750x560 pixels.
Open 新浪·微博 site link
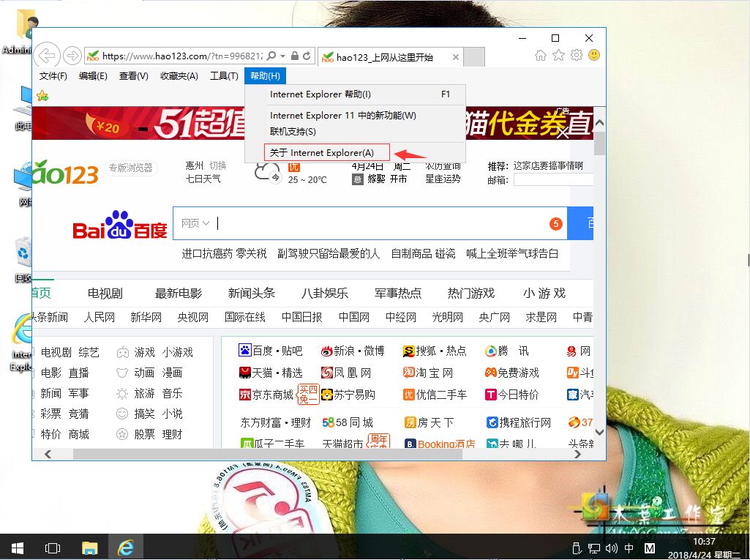point(353,351)
